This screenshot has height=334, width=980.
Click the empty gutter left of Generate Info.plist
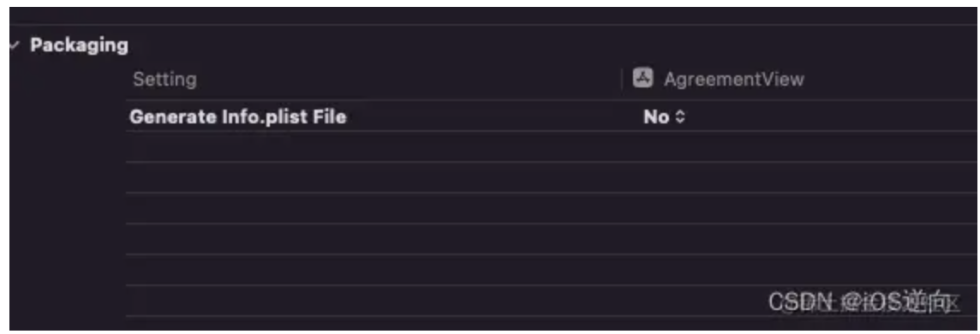point(68,116)
